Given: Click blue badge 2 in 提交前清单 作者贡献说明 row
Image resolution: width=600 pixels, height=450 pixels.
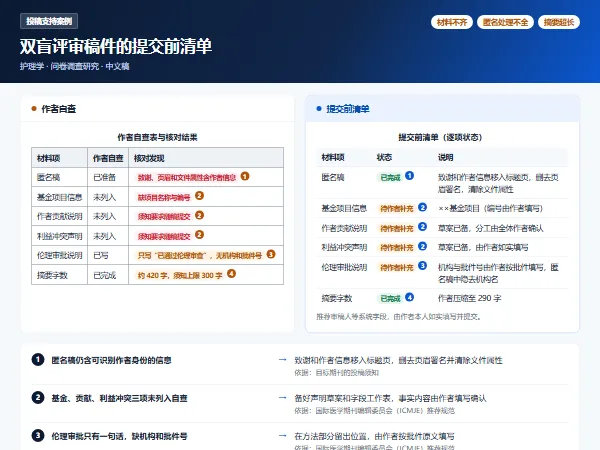Looking at the screenshot, I should (422, 227).
